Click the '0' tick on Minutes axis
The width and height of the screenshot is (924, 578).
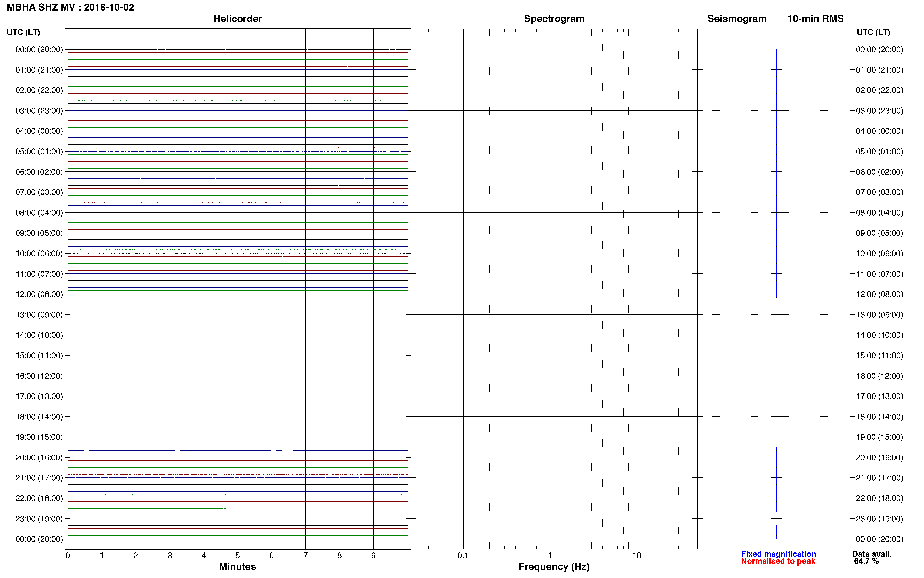click(x=68, y=556)
